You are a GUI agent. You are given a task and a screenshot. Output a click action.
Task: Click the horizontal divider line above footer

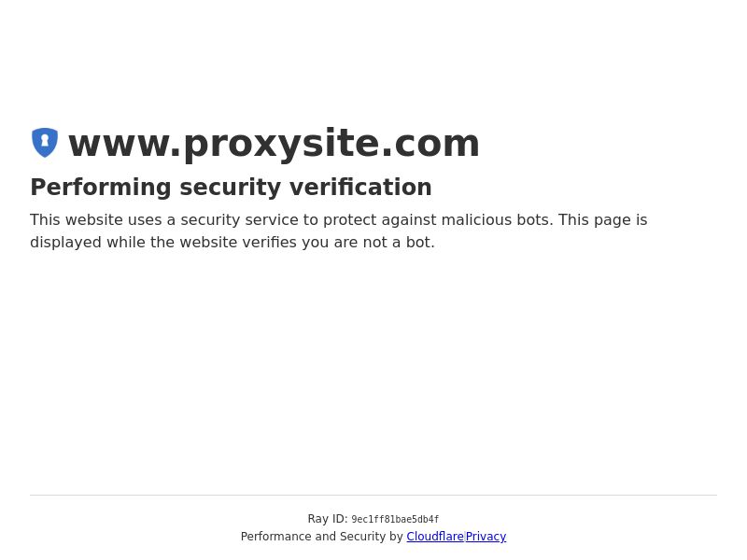tap(373, 496)
